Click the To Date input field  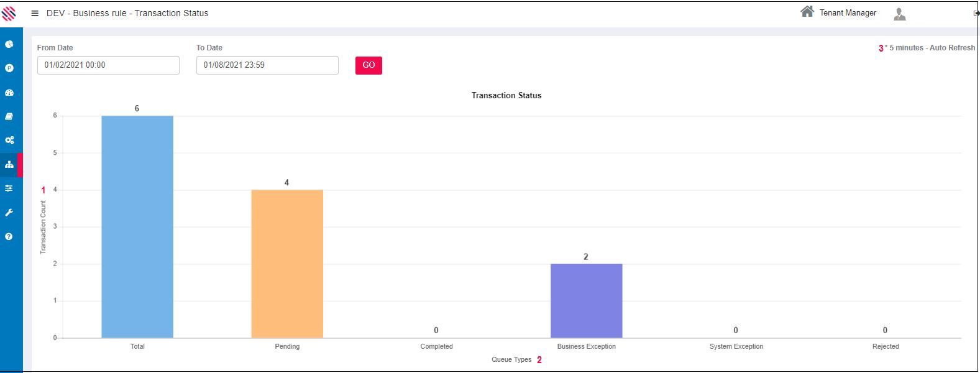click(267, 65)
